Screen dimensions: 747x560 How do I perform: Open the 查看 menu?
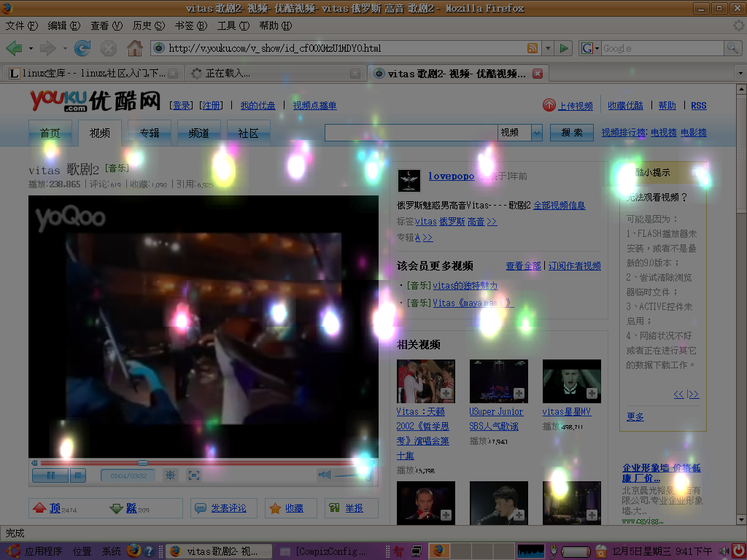[107, 26]
